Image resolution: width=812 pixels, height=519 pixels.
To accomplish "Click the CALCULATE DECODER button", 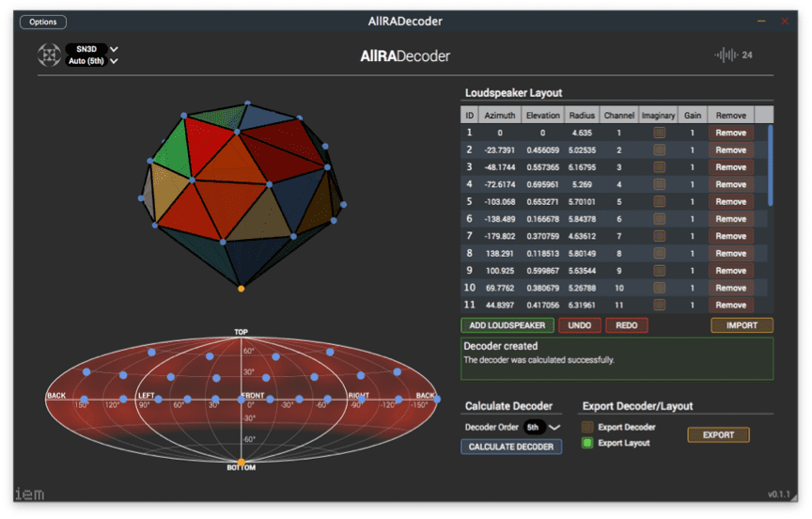I will 511,447.
